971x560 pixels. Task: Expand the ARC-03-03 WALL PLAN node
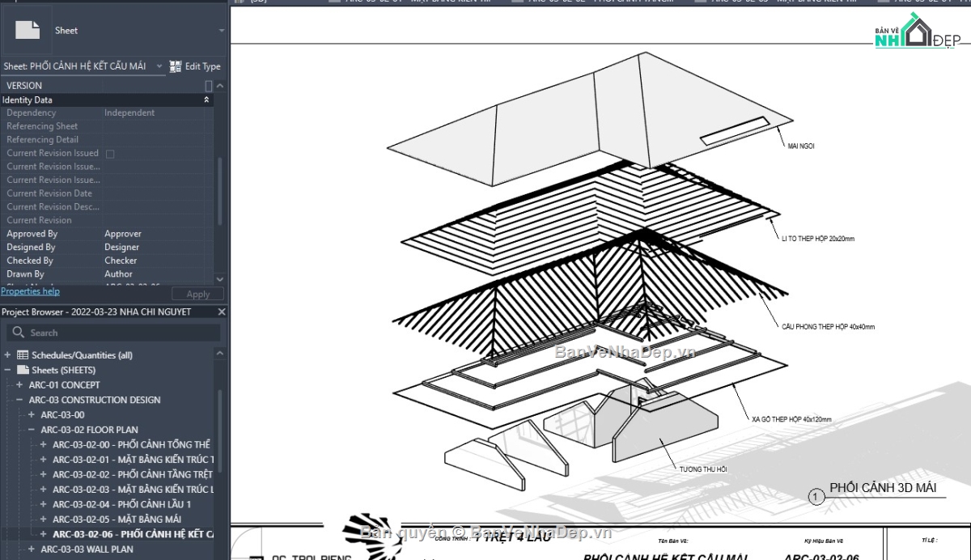[x=32, y=549]
